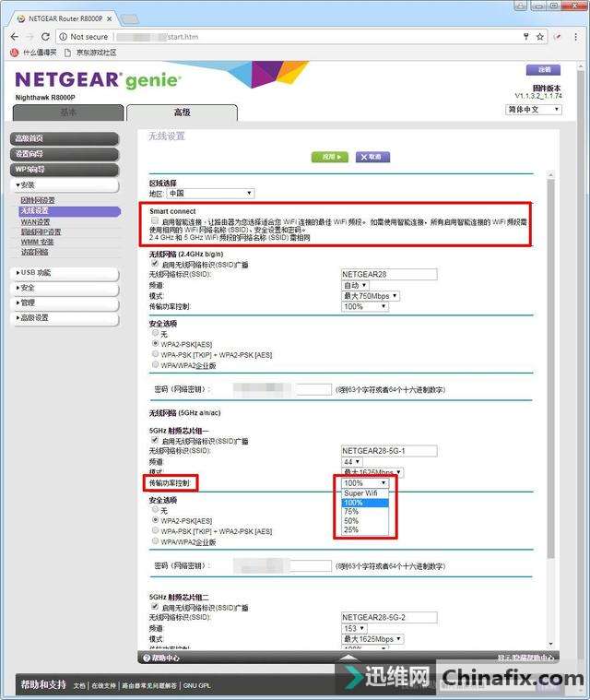Choose WPA/WPA2企业版 for the 2.4GHz network
This screenshot has height=700, width=590.
point(155,364)
